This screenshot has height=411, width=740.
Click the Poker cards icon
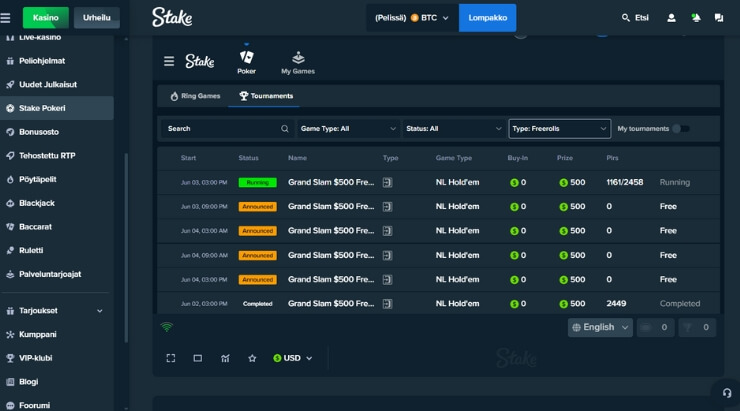[x=246, y=58]
